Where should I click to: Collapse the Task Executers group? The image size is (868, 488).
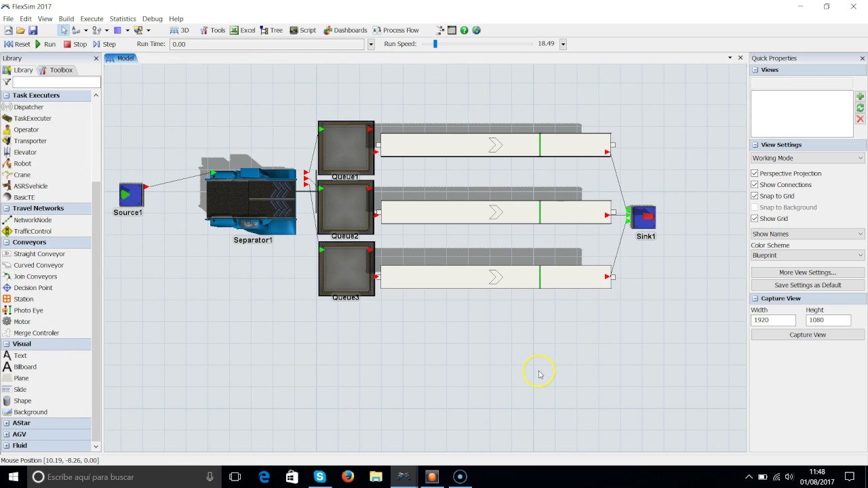(7, 96)
